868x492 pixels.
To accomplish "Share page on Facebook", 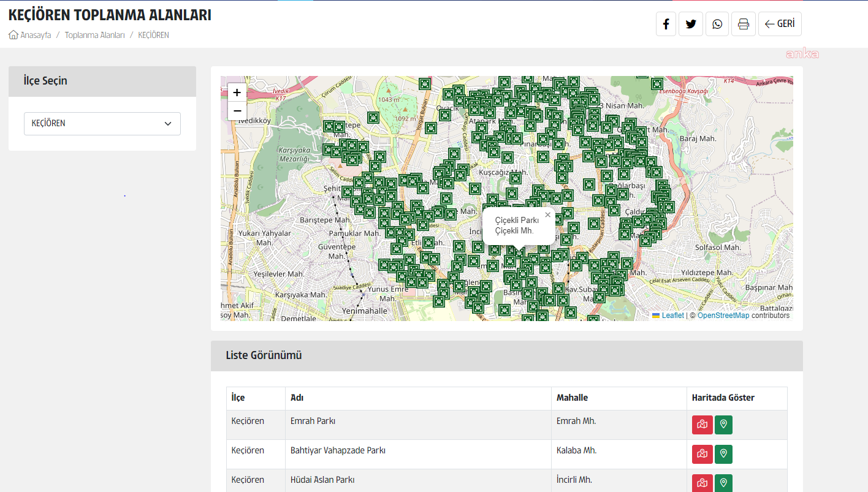I will pos(666,24).
